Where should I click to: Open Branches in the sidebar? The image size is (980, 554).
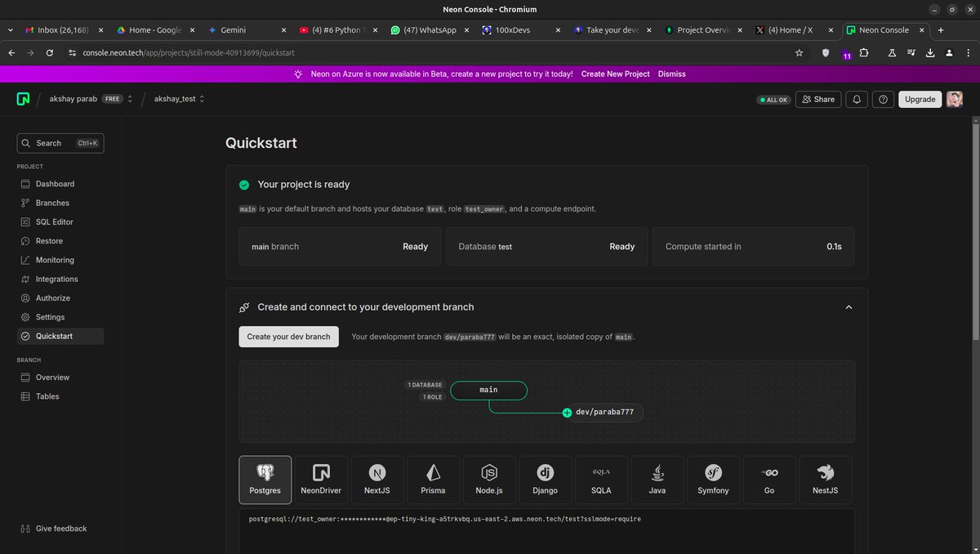[x=60, y=203]
